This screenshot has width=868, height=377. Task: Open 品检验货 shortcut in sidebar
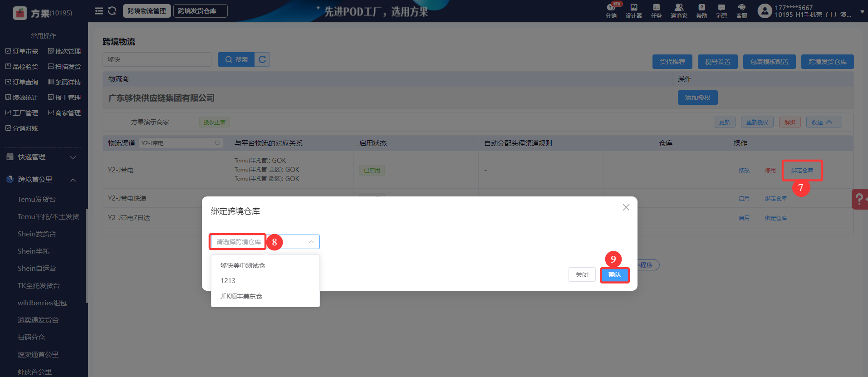(22, 67)
